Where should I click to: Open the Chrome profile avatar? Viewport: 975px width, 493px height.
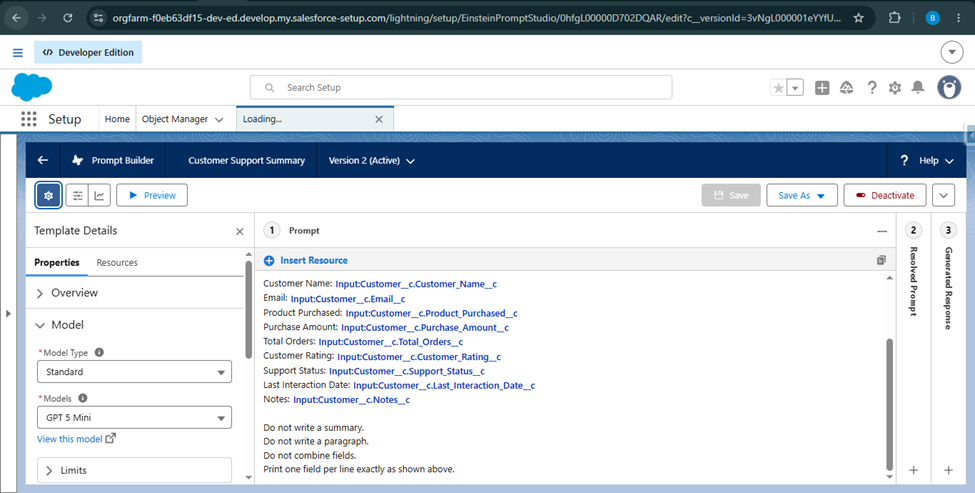tap(932, 18)
